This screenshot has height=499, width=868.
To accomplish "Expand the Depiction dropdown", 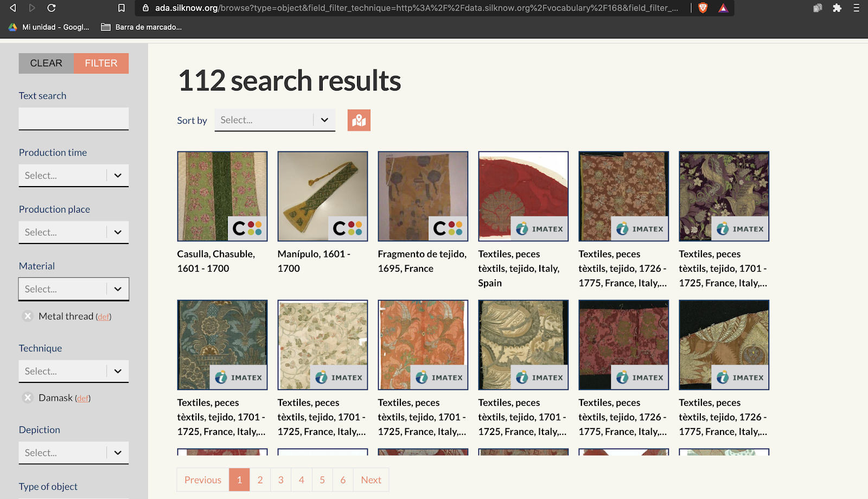I will [x=74, y=452].
